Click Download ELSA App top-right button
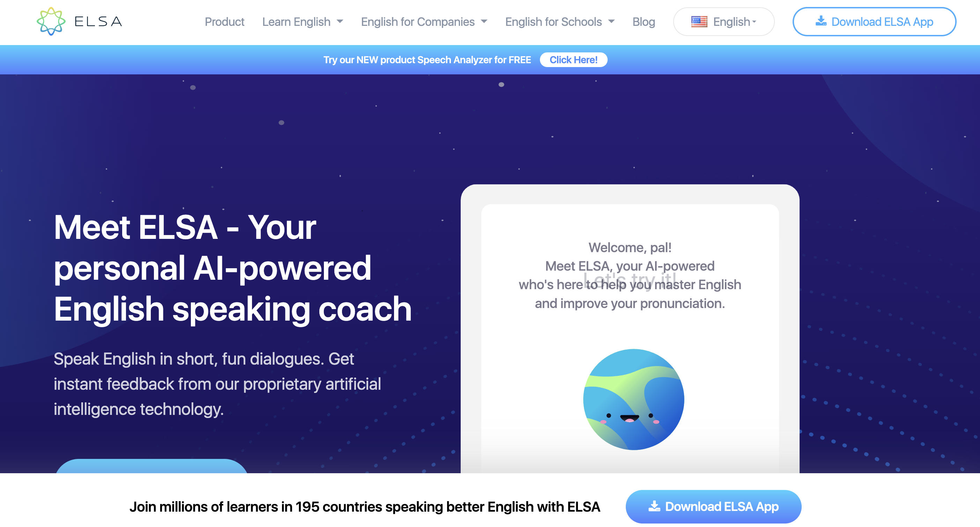This screenshot has width=980, height=527. (876, 21)
